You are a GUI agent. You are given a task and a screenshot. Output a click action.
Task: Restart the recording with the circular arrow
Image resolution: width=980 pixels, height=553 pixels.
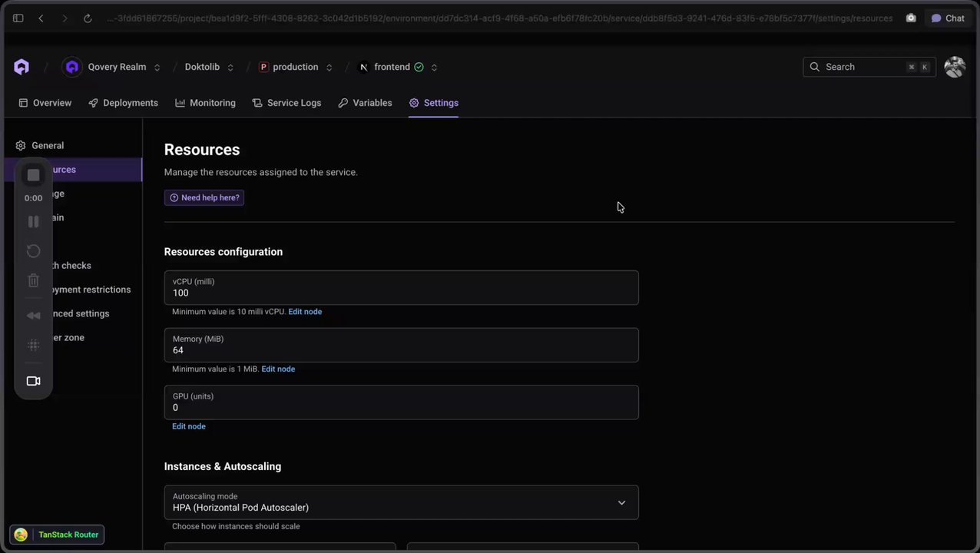coord(33,251)
